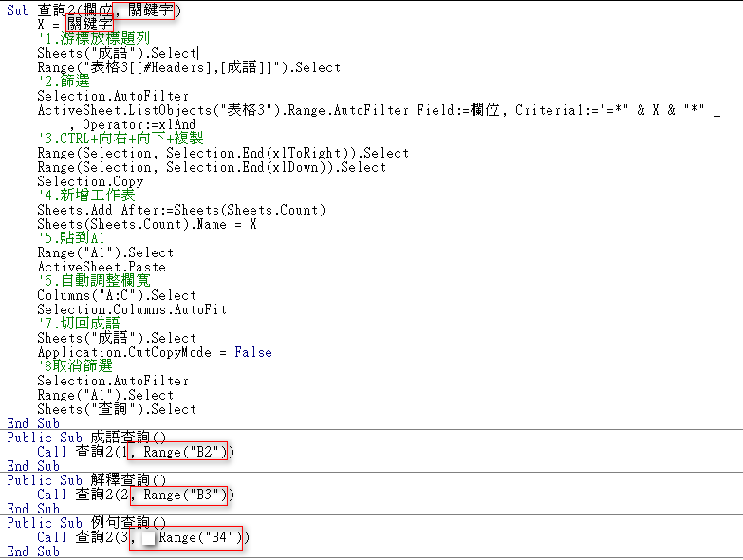Click the 'Call 查詢2(2, Range("B3"))' line
The image size is (743, 560).
point(136,495)
